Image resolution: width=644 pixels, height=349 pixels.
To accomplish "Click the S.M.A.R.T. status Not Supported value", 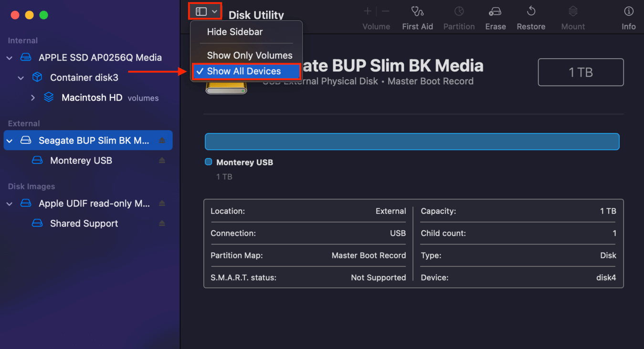I will point(378,277).
